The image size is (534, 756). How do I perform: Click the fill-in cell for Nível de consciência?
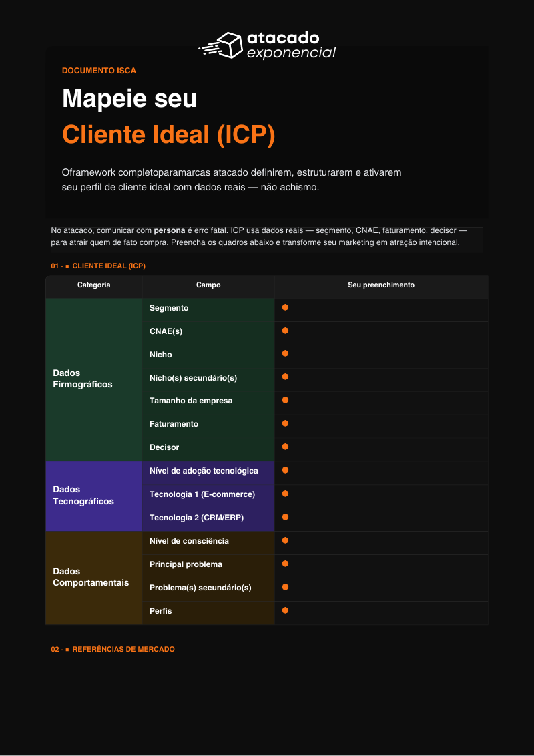[381, 543]
